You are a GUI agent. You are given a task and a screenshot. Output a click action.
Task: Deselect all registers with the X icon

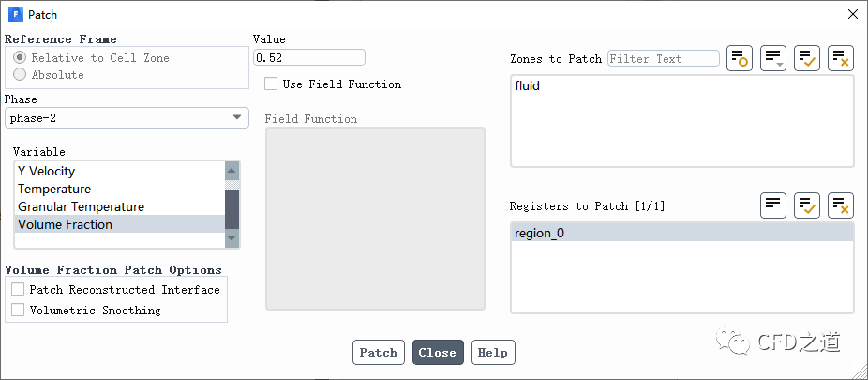click(841, 205)
